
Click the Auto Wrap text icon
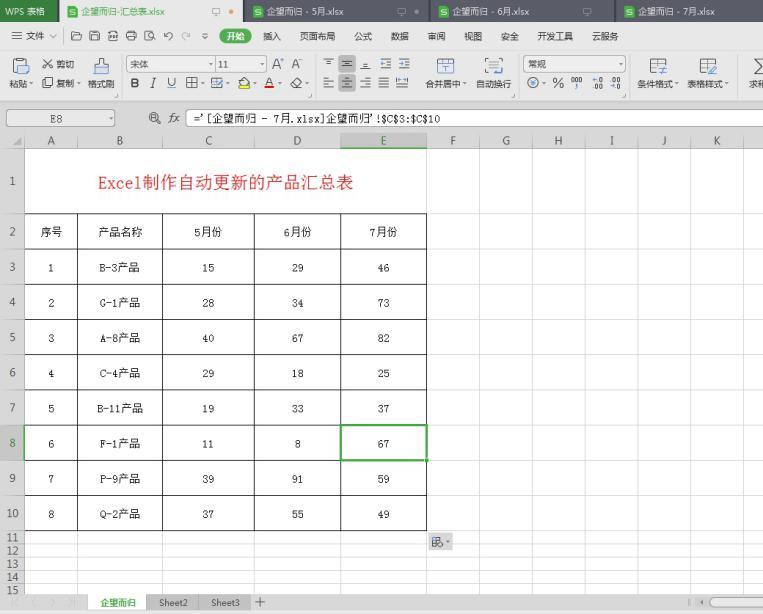pyautogui.click(x=493, y=66)
